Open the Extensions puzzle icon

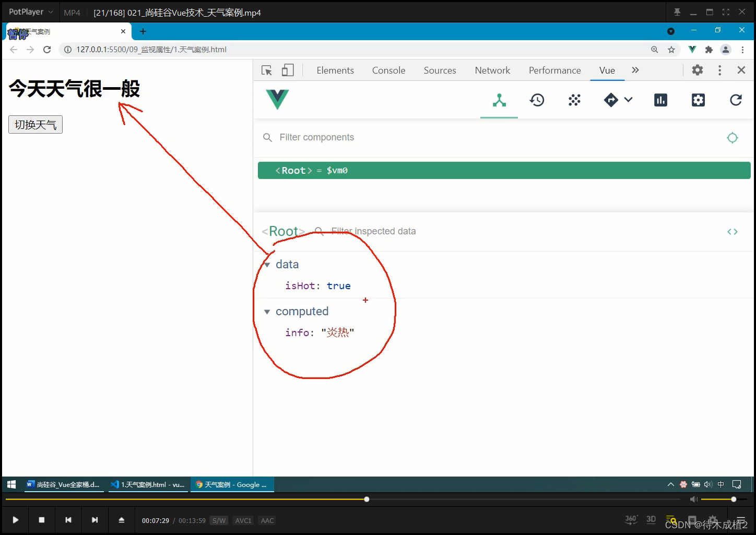point(708,50)
